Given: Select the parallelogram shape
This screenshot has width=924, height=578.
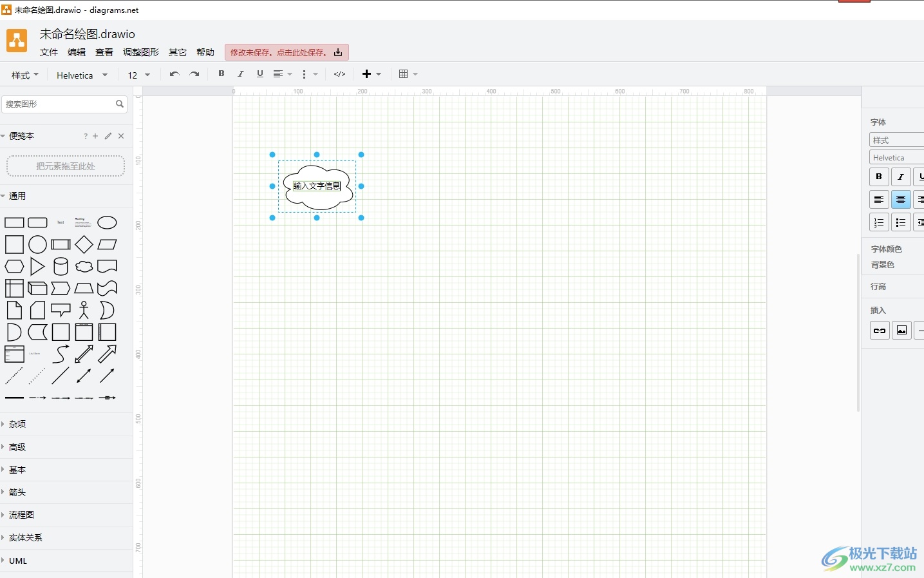Looking at the screenshot, I should (x=107, y=245).
